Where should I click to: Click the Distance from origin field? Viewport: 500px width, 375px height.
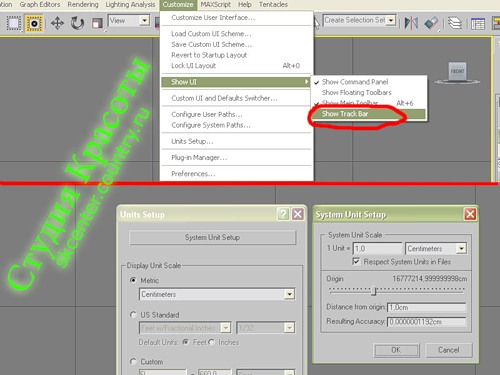point(426,307)
